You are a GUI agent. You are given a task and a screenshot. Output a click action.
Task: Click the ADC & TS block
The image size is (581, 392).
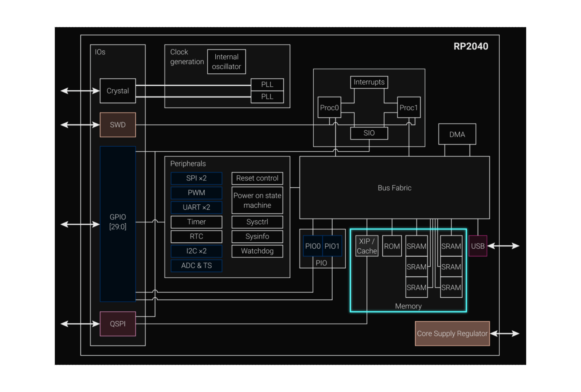tap(196, 265)
